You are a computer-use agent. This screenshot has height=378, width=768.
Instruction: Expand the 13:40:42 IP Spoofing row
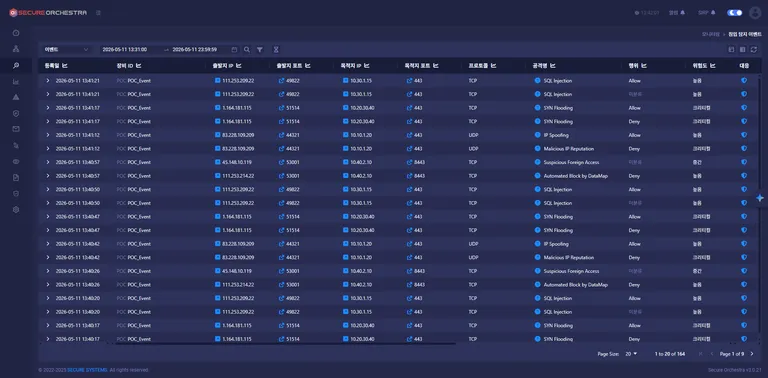48,243
